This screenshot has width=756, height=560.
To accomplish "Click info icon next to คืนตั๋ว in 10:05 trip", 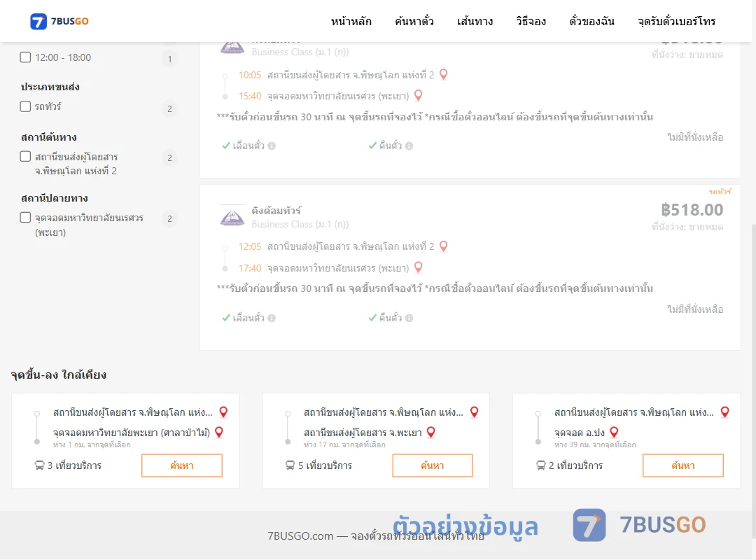I will pyautogui.click(x=409, y=146).
